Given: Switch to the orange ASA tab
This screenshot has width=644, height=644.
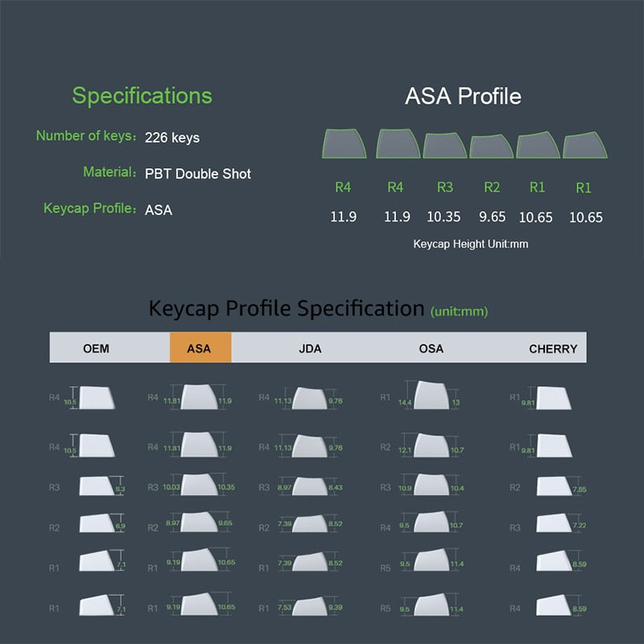Looking at the screenshot, I should (x=200, y=349).
